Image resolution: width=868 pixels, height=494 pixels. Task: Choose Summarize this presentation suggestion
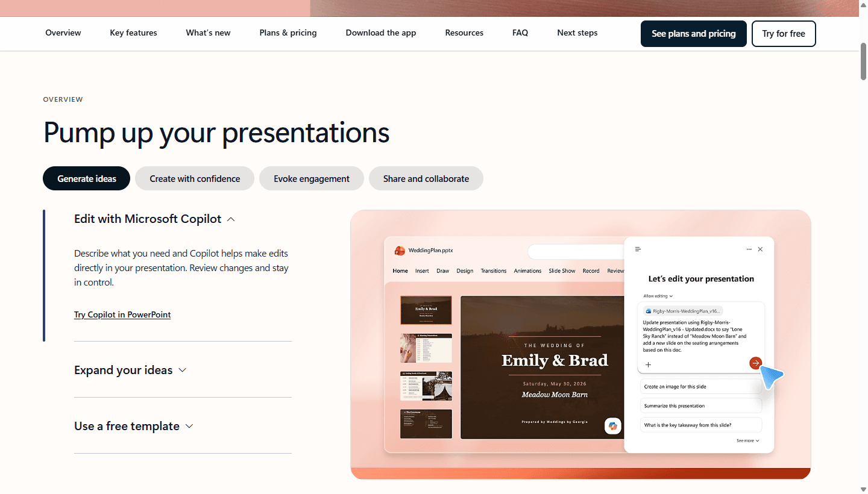(x=701, y=406)
